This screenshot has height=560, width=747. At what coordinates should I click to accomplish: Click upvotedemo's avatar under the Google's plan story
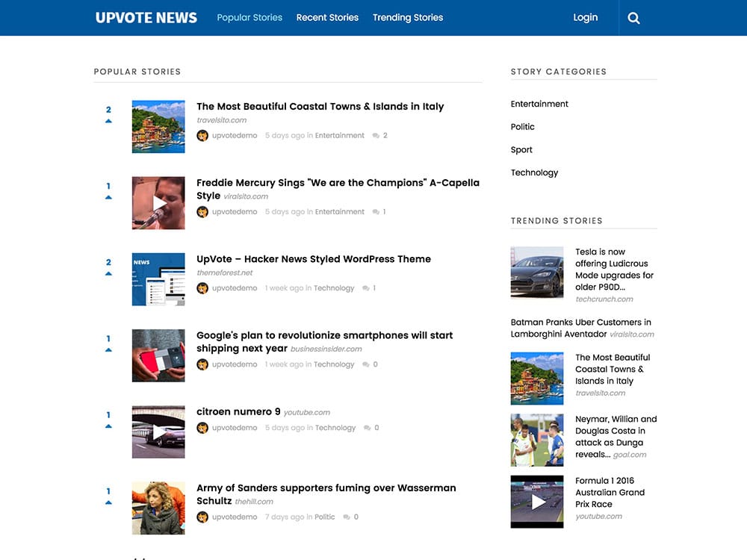(x=202, y=364)
